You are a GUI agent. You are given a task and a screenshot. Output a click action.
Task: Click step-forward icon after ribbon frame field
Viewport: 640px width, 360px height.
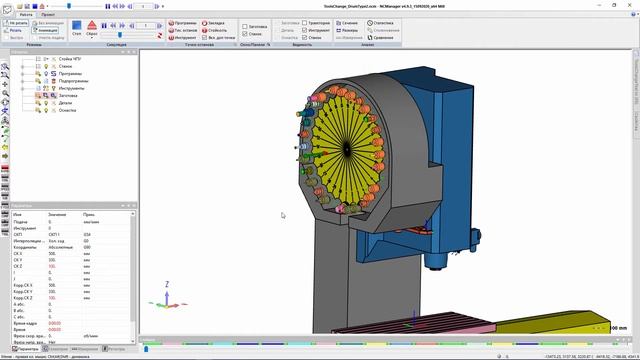click(160, 26)
